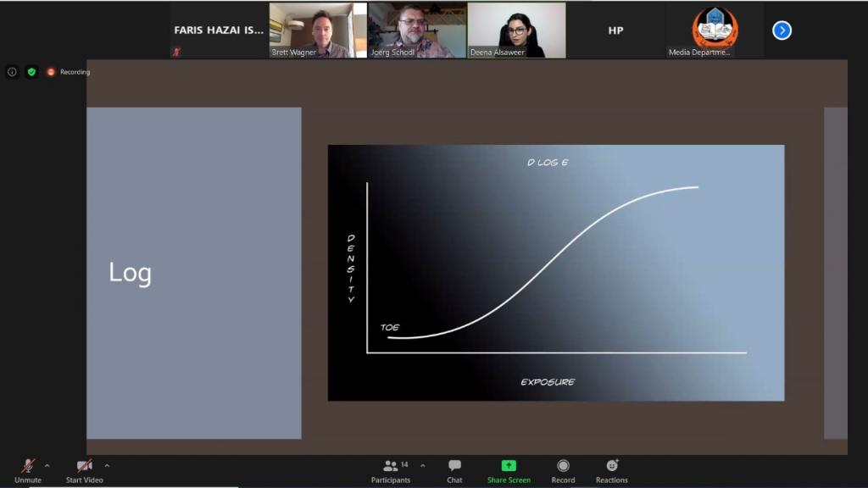Open the Chat panel
This screenshot has width=868, height=488.
454,469
